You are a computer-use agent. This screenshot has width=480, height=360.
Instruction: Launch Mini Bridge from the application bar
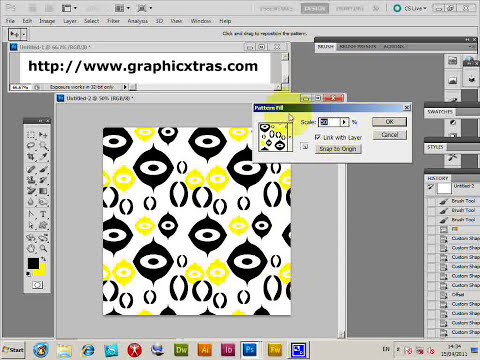tap(49, 8)
